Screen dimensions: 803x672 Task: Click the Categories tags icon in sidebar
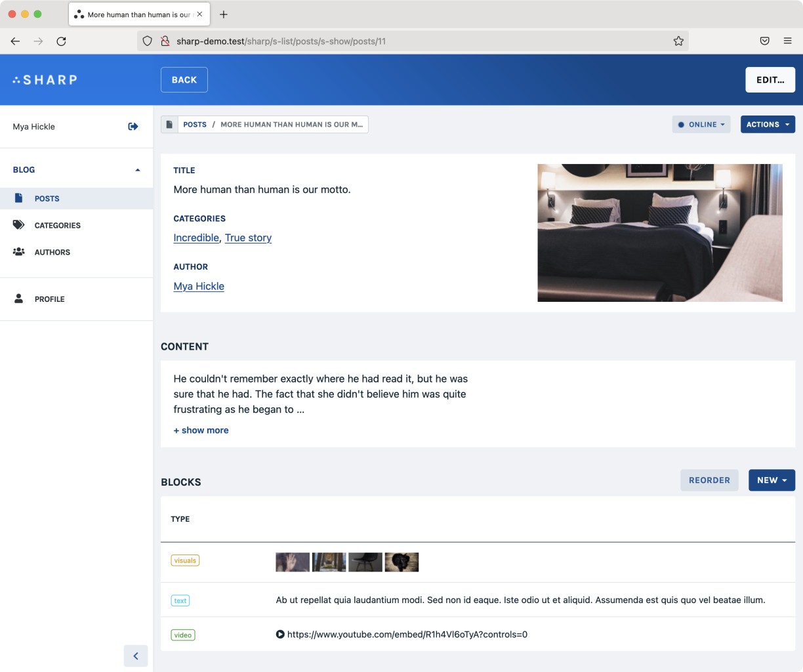click(19, 225)
